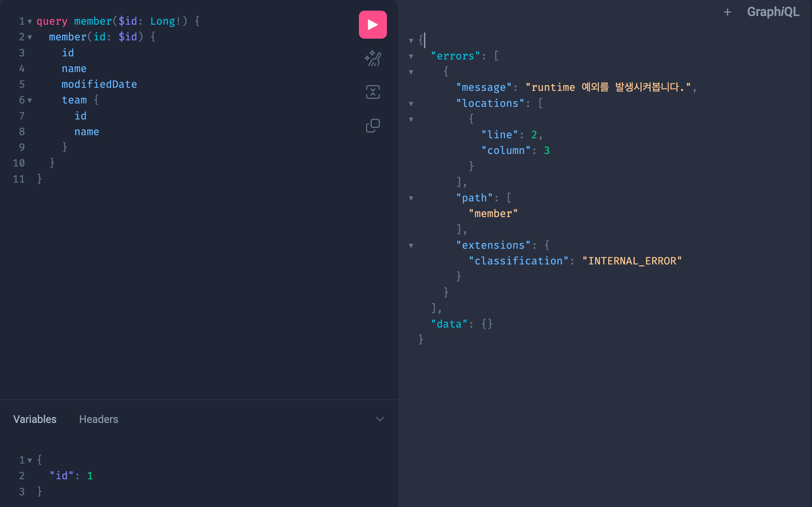The height and width of the screenshot is (507, 812).
Task: Click the INTERNAL_ERROR classification value
Action: coord(632,261)
